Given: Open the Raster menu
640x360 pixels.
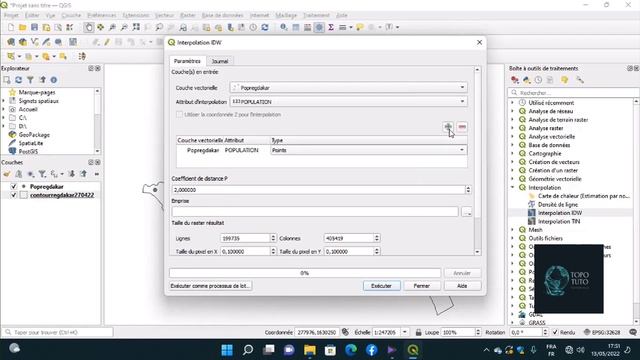Looking at the screenshot, I should (188, 16).
